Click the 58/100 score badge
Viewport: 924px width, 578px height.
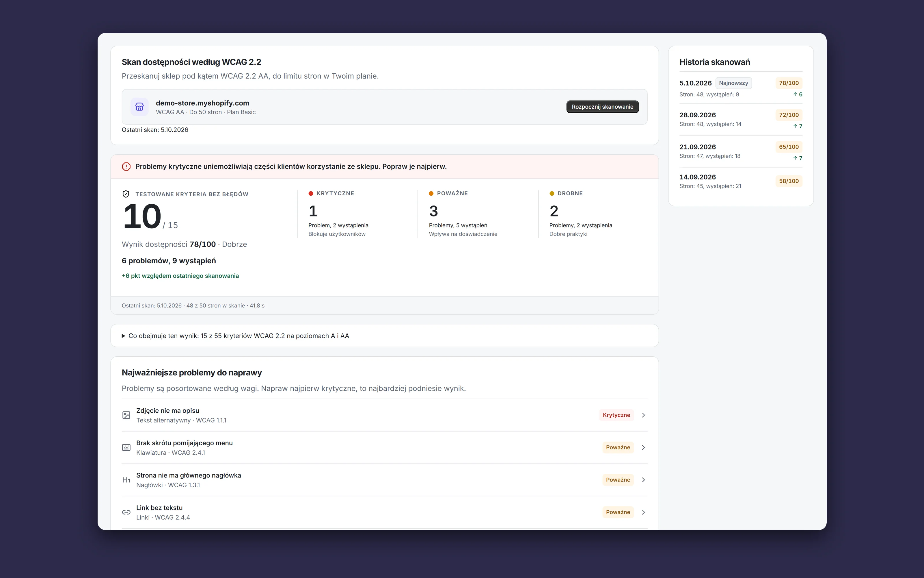click(x=789, y=181)
